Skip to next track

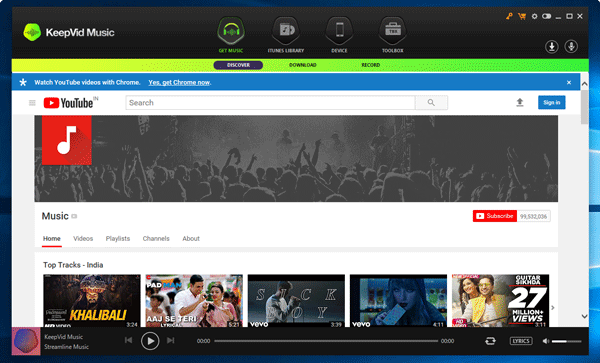point(171,340)
